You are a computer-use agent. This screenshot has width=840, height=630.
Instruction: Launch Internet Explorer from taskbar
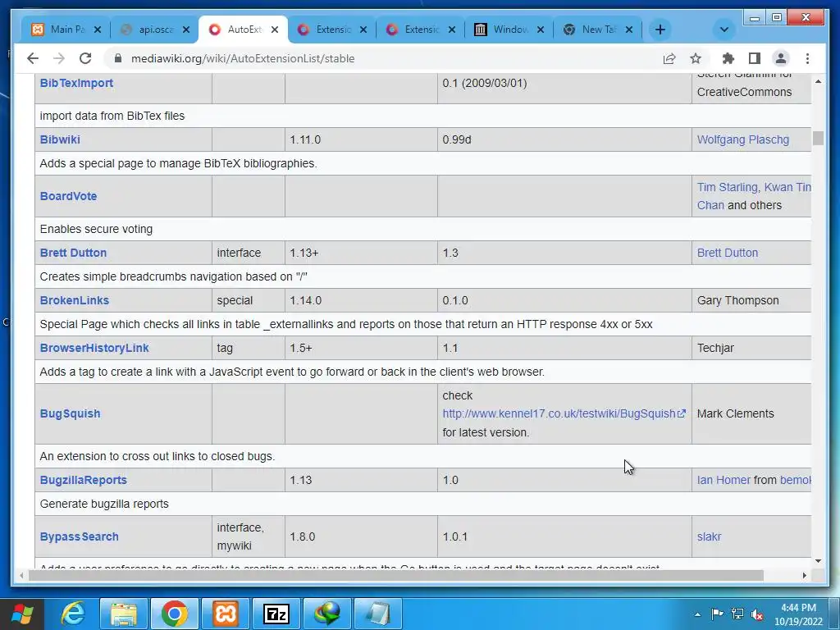click(x=73, y=614)
